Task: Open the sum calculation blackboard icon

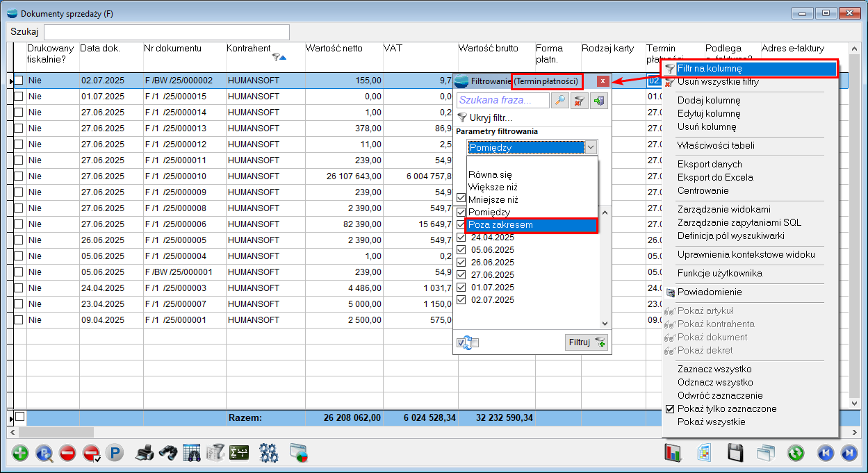Action: 239,454
